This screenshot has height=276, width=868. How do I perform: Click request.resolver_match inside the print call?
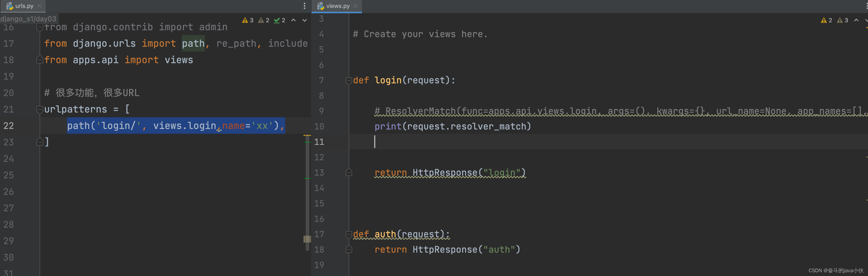pos(467,127)
